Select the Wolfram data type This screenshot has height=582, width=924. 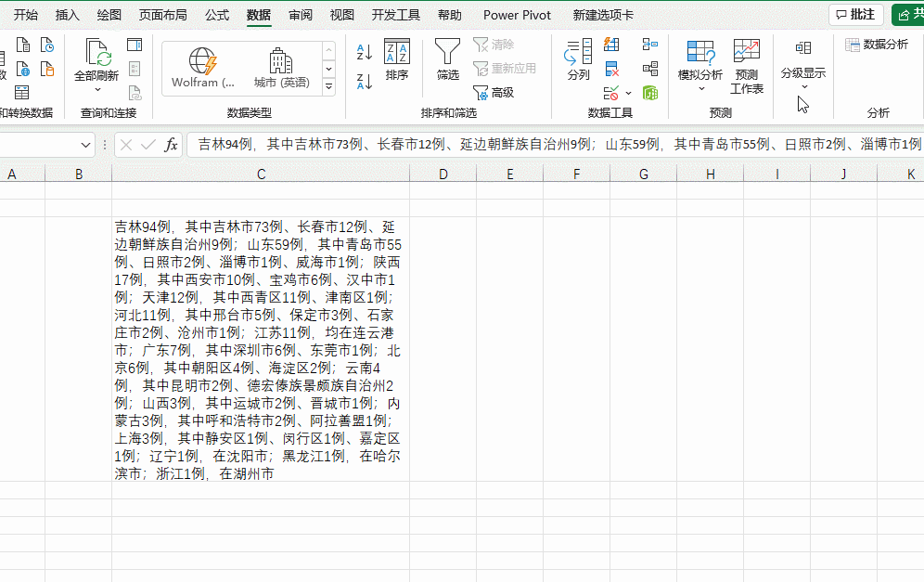coord(202,68)
